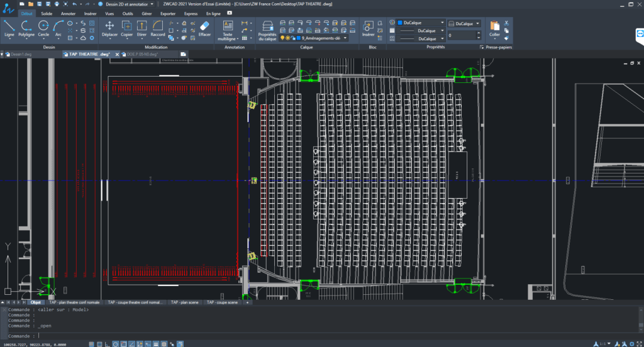Click the TeamViewer side panel icon
Screen dimensions: 644x347
pos(640,35)
